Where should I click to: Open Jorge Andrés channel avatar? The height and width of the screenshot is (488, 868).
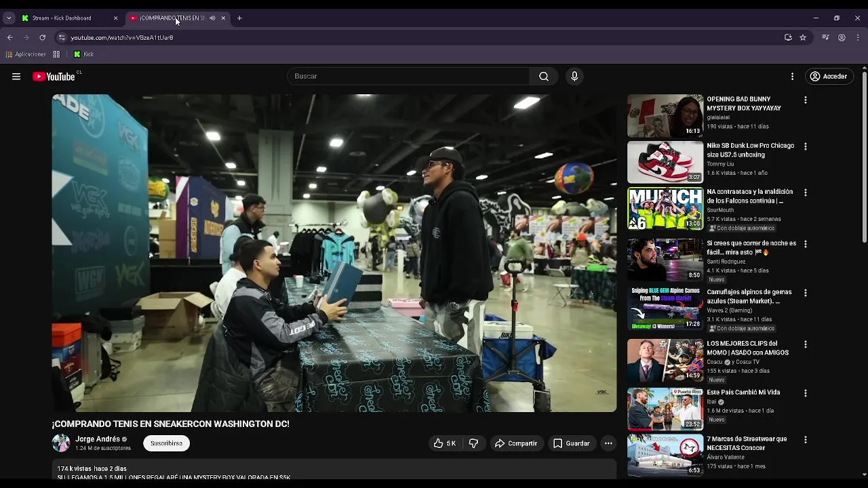pos(61,443)
